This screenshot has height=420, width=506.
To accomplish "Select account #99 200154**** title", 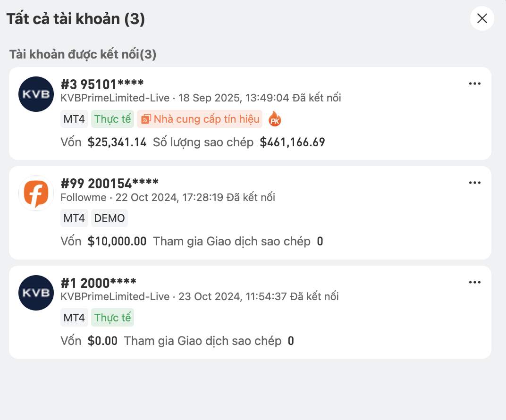I will [110, 184].
